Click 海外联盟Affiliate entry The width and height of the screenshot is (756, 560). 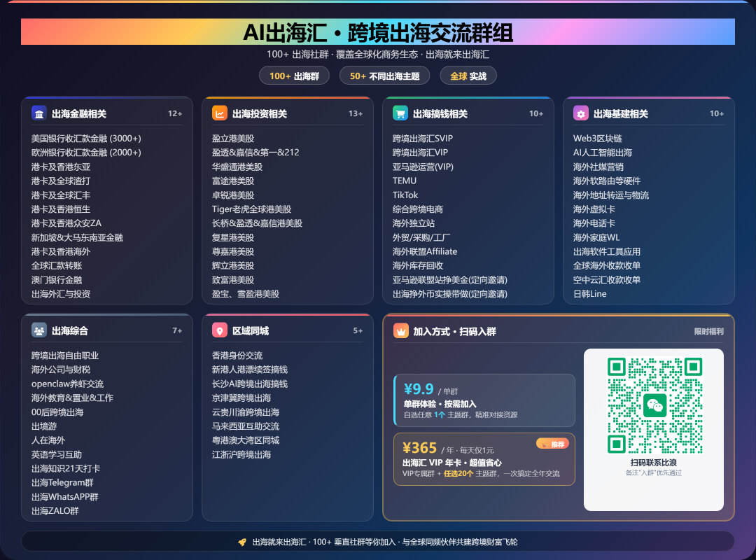(x=425, y=251)
